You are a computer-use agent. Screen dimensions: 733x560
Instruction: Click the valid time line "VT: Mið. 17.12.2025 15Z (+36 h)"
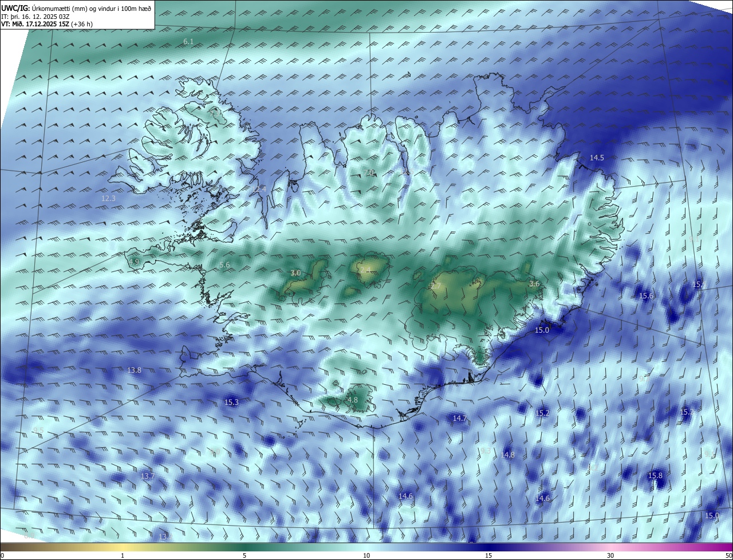click(47, 24)
